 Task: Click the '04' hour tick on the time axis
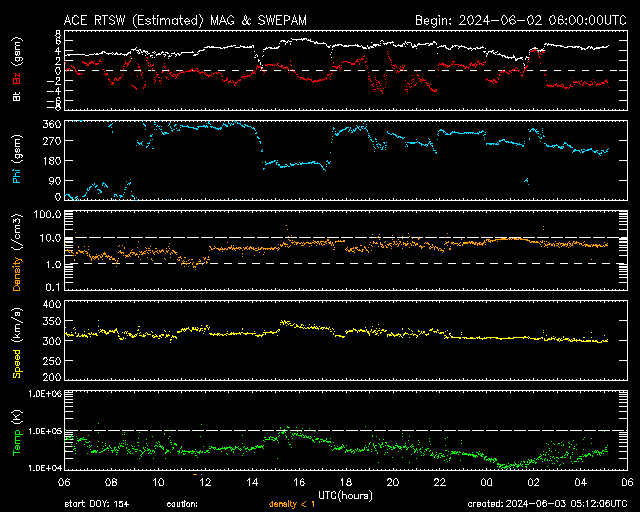[x=580, y=482]
